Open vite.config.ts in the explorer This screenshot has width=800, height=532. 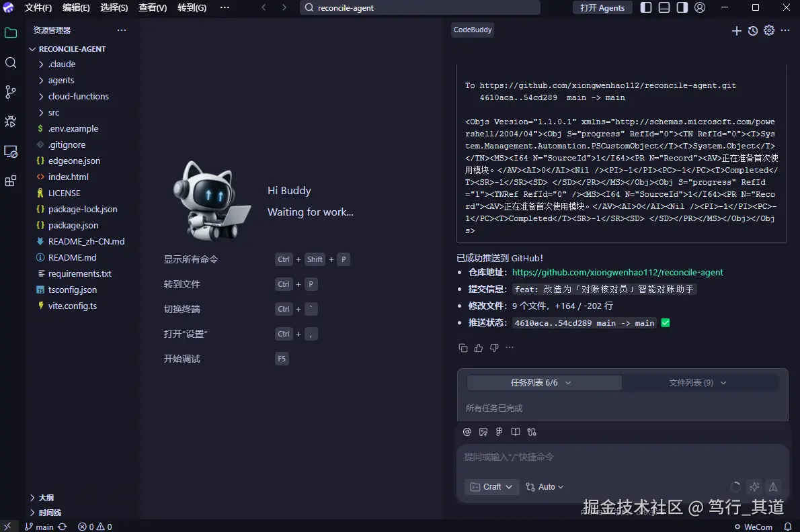(73, 306)
